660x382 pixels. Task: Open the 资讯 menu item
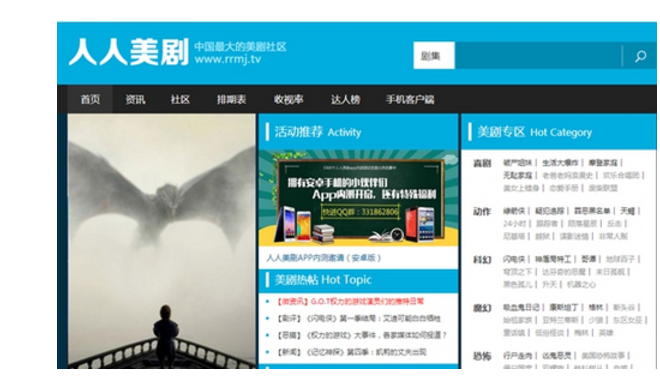[x=135, y=99]
